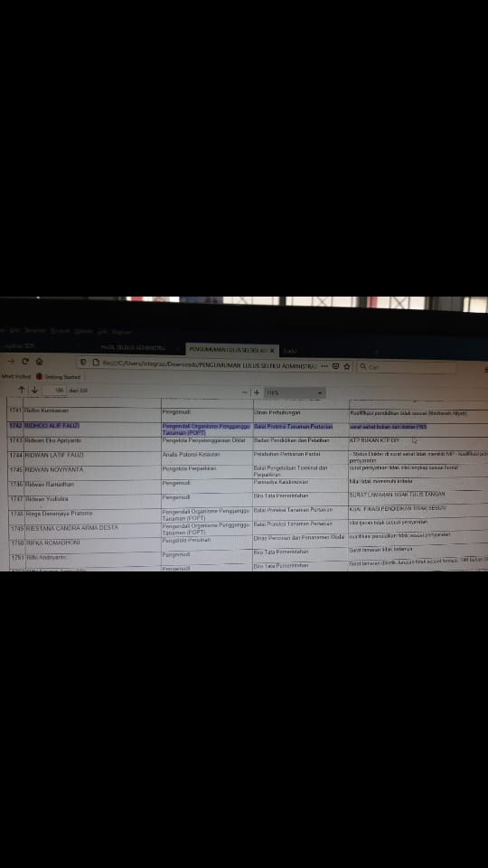Open the 110% zoom level dropdown
The width and height of the screenshot is (488, 868).
point(295,393)
